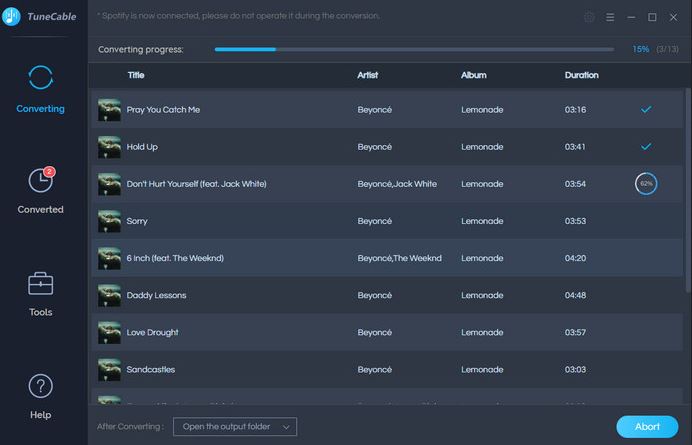Click album thumbnail of Don't Hurt Yourself
692x445 pixels.
tap(109, 184)
